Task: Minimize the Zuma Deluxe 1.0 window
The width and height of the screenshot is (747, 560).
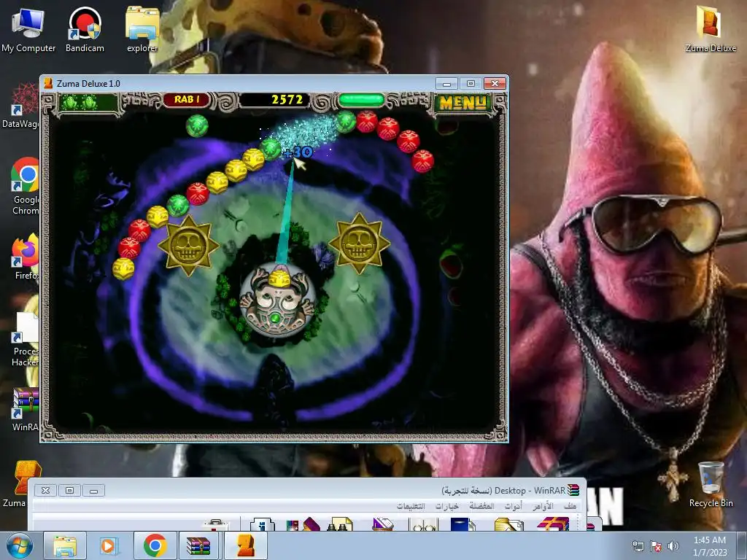Action: click(446, 84)
